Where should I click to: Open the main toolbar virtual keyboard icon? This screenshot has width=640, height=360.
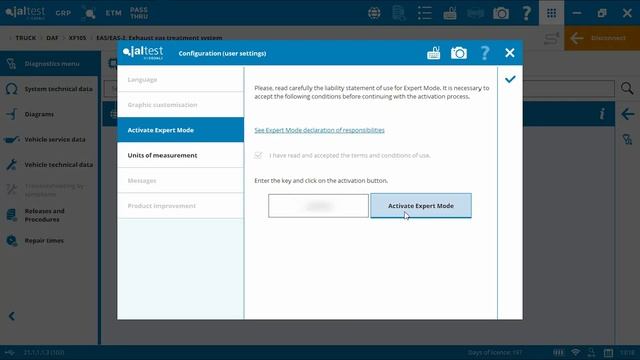coord(450,13)
